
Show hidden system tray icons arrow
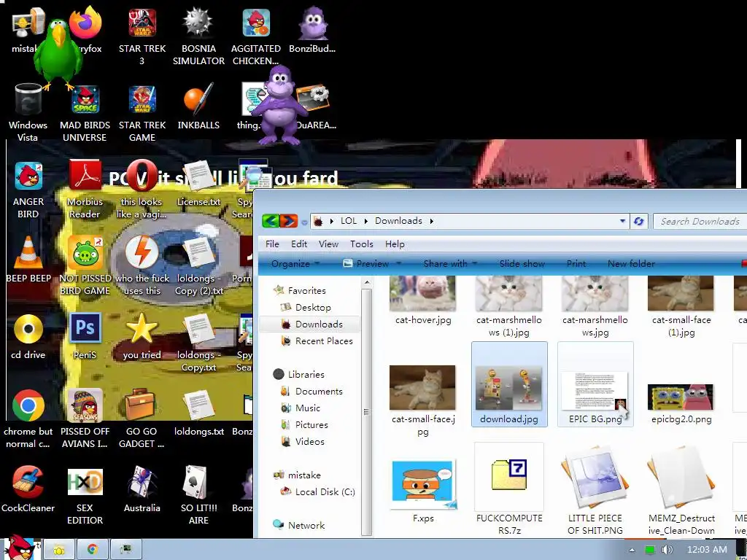[632, 550]
